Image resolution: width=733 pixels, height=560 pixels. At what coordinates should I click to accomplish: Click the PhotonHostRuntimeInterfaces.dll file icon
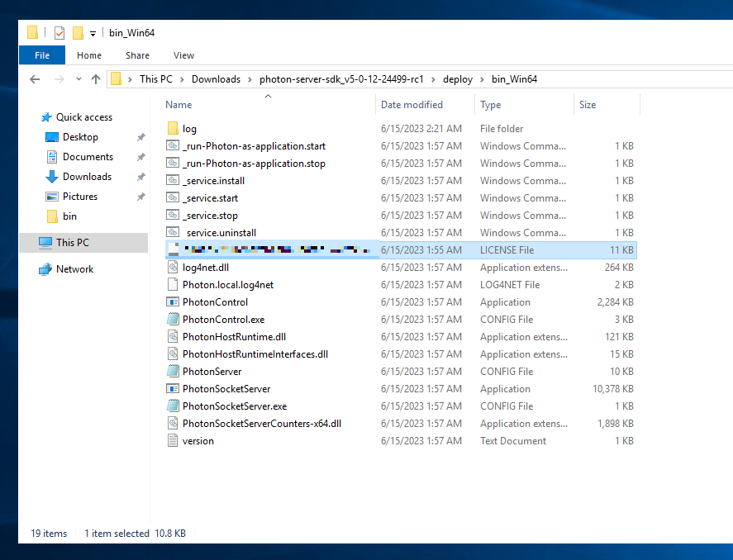173,354
